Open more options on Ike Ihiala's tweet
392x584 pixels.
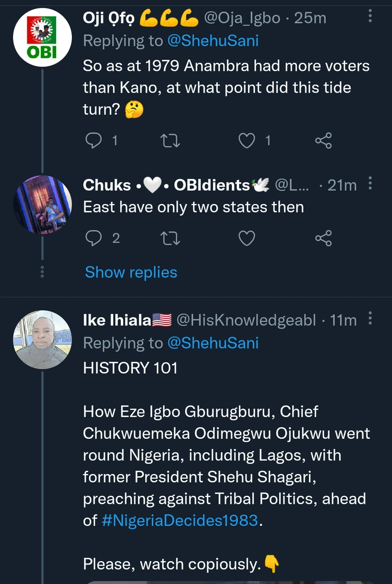[371, 318]
